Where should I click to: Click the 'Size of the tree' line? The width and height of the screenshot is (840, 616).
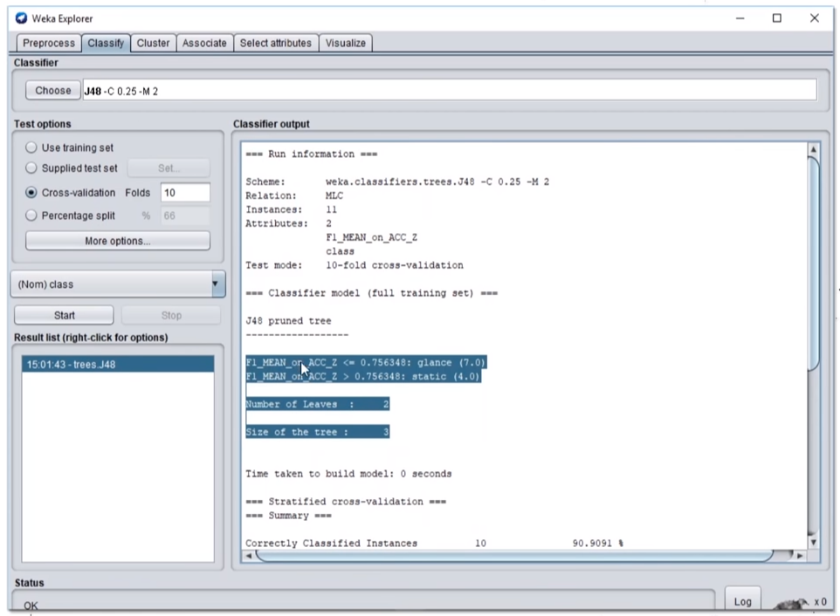click(317, 432)
